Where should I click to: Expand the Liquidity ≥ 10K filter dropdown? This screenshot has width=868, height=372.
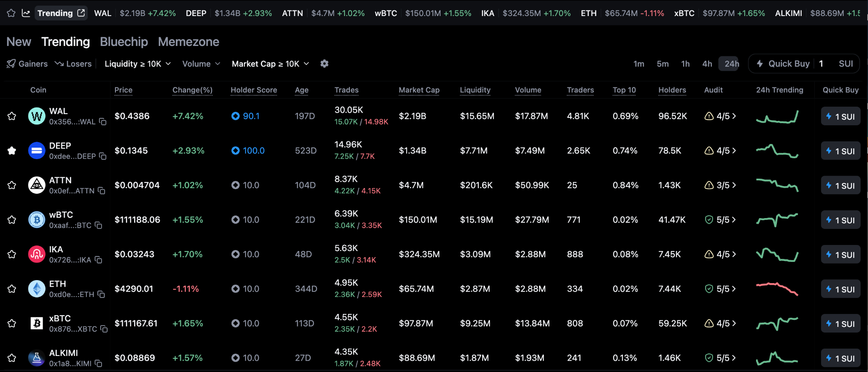138,64
